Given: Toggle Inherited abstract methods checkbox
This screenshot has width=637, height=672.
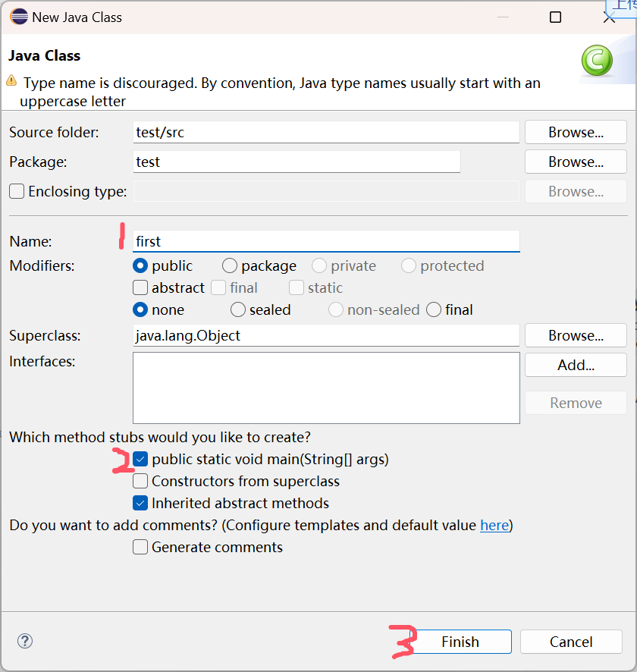Looking at the screenshot, I should 140,503.
